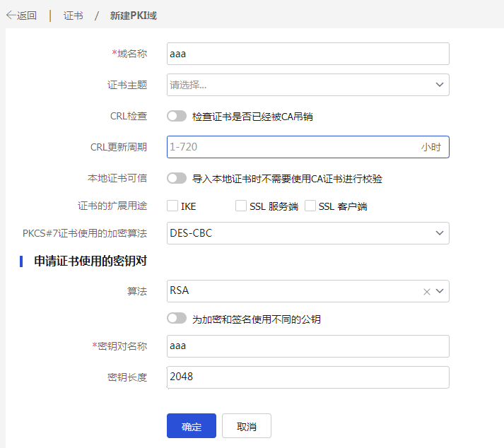Toggle the CRL检查 switch

(177, 116)
